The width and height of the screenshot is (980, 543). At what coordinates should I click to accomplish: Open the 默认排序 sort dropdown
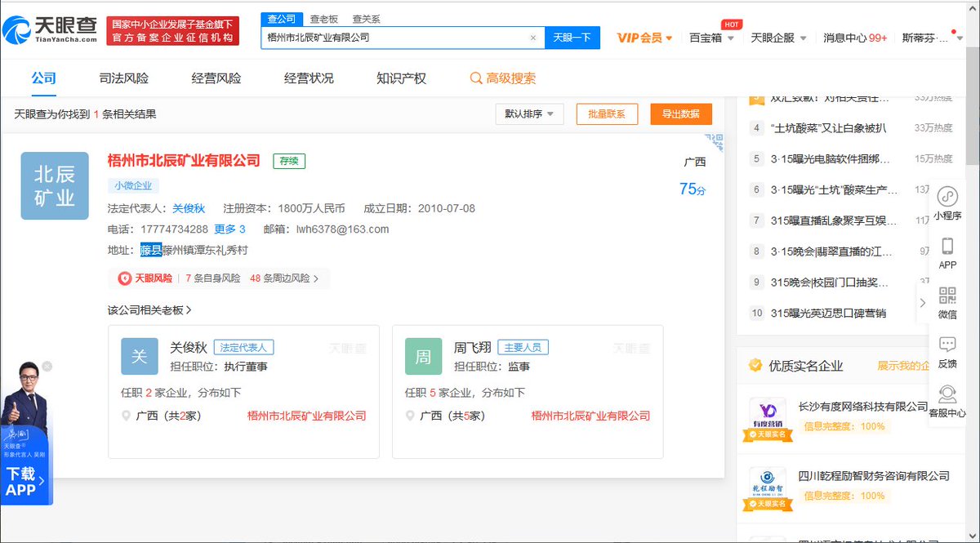(x=529, y=114)
